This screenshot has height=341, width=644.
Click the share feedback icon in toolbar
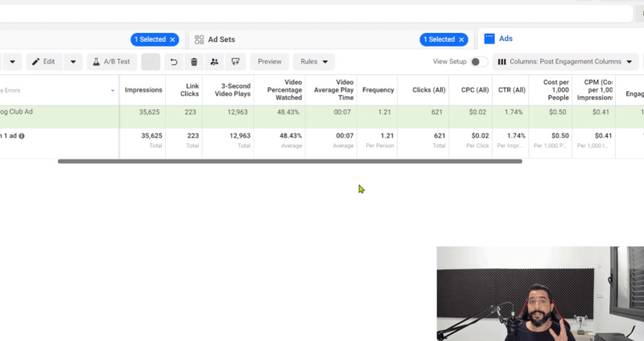click(x=235, y=62)
